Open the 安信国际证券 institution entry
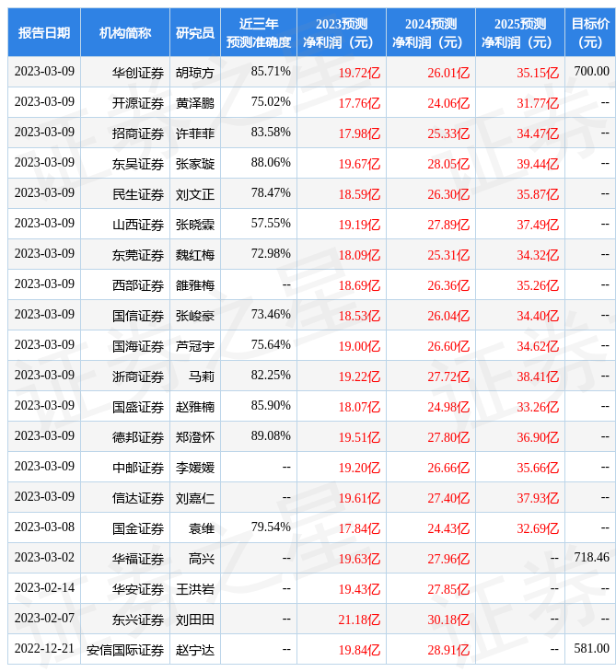Screen dimensions: 616x672 pyautogui.click(x=125, y=649)
